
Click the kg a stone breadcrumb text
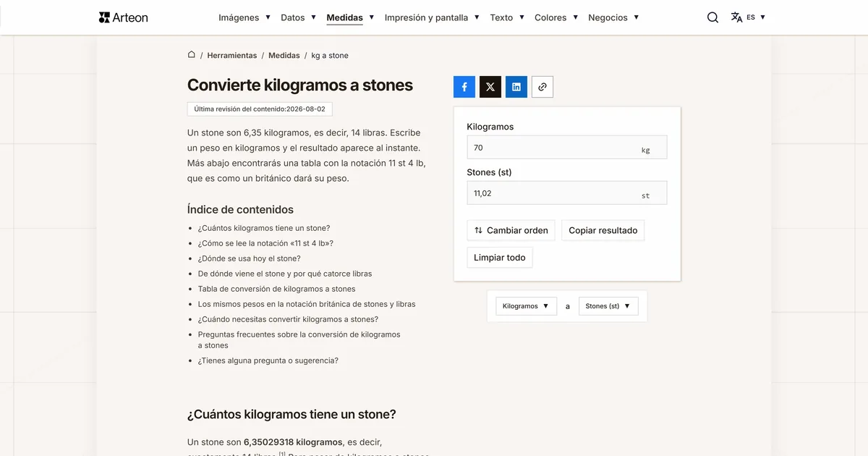point(330,56)
